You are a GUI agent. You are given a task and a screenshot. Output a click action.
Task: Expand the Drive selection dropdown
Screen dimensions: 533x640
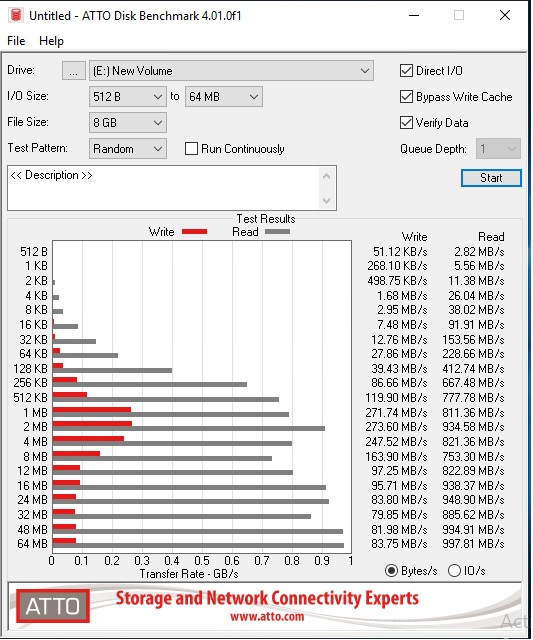[231, 71]
